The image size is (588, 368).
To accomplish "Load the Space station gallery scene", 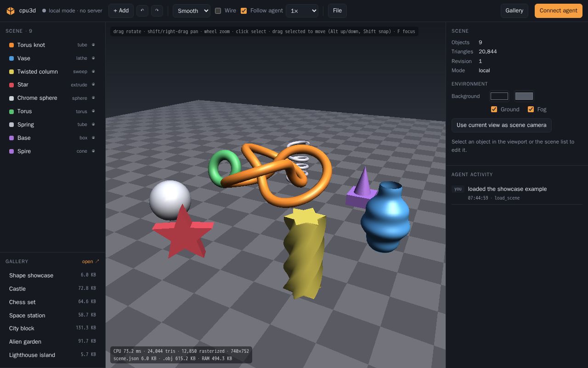I will click(52, 316).
